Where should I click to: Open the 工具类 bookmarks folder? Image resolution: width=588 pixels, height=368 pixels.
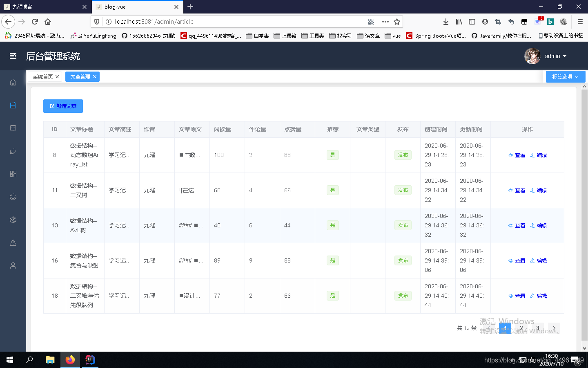(x=313, y=36)
